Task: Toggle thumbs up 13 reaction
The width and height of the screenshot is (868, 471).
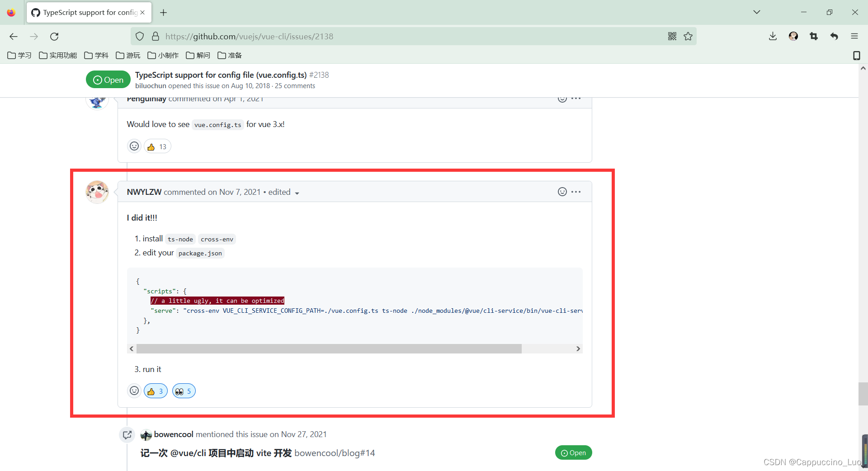Action: pyautogui.click(x=157, y=147)
